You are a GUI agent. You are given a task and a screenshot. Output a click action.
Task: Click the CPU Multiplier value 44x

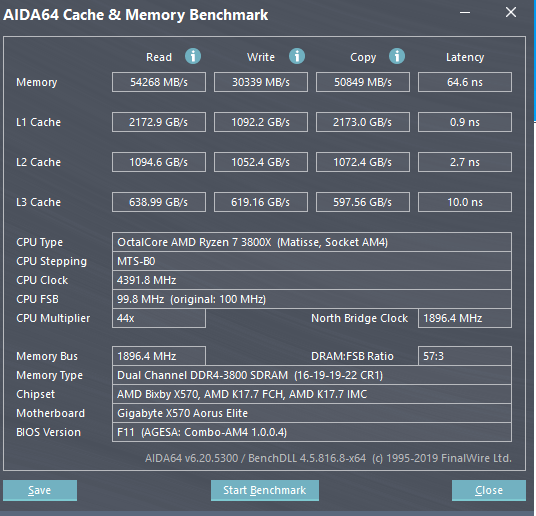pos(159,318)
